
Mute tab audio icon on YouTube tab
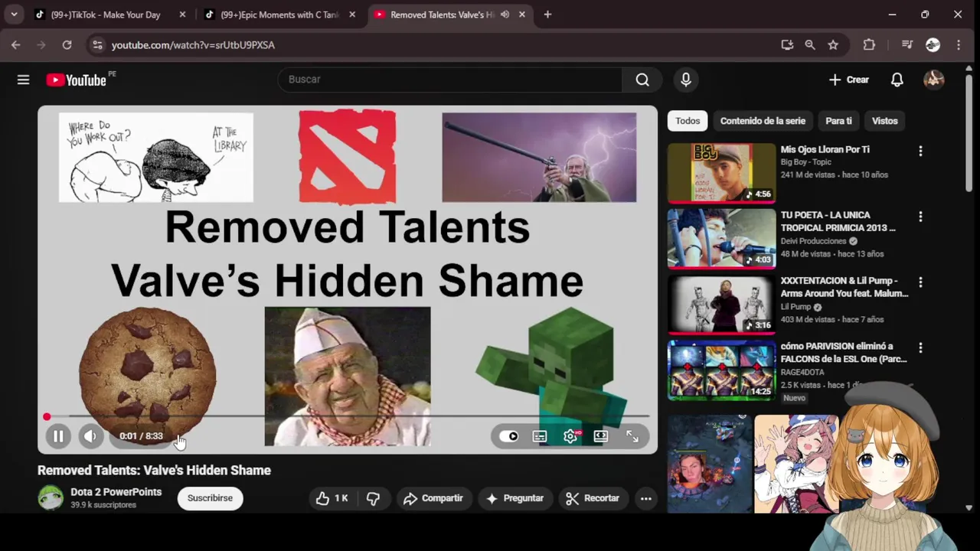pyautogui.click(x=505, y=15)
